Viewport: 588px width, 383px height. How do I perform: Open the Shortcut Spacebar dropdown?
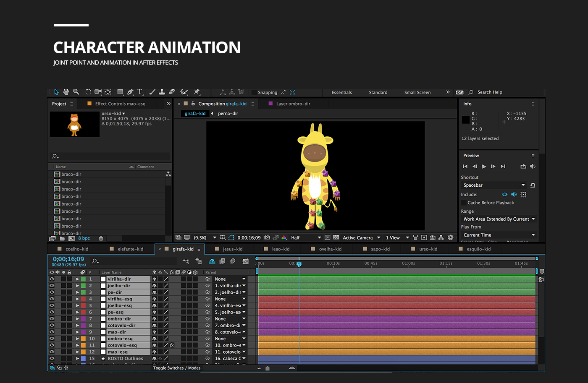click(x=494, y=185)
